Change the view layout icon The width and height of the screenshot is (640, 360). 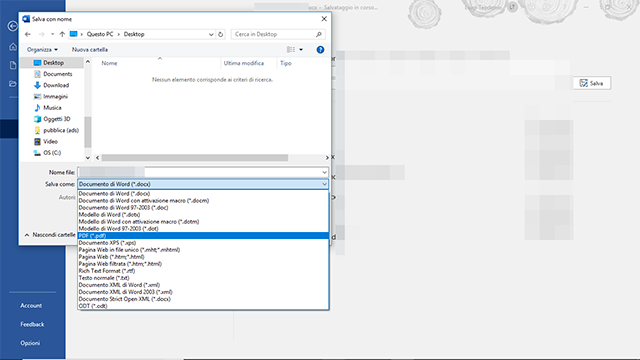pos(291,50)
